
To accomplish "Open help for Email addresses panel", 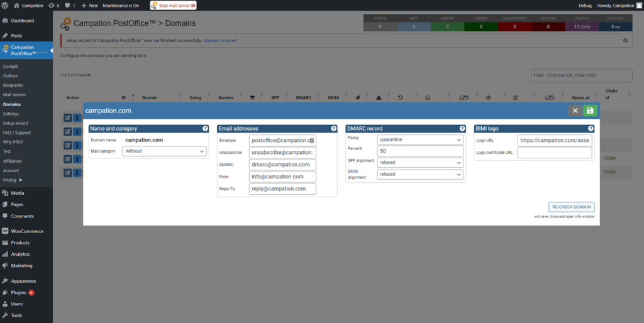I will [x=333, y=128].
